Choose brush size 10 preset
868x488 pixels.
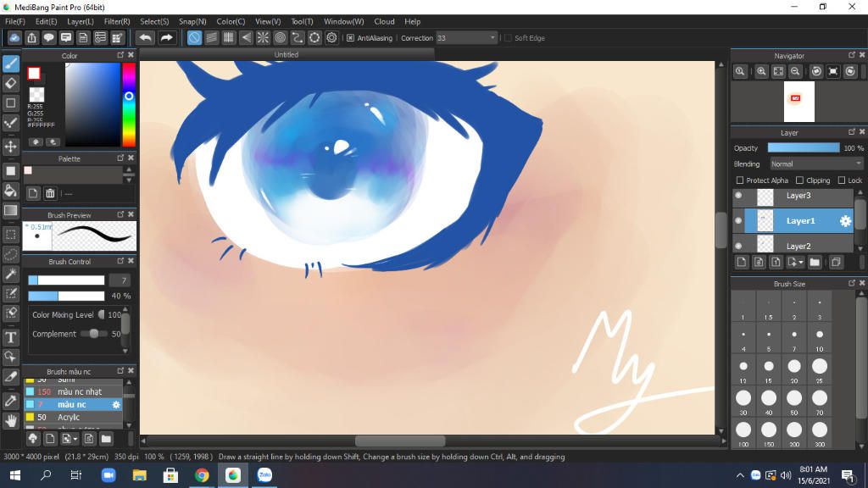click(x=820, y=337)
